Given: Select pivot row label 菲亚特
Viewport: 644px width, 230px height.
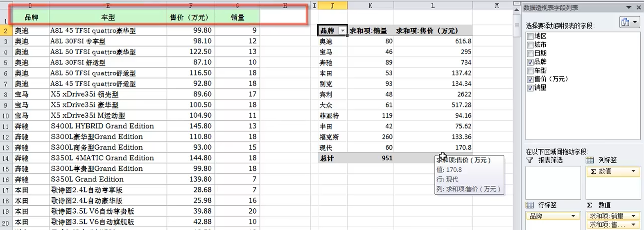Looking at the screenshot, I should [x=332, y=116].
